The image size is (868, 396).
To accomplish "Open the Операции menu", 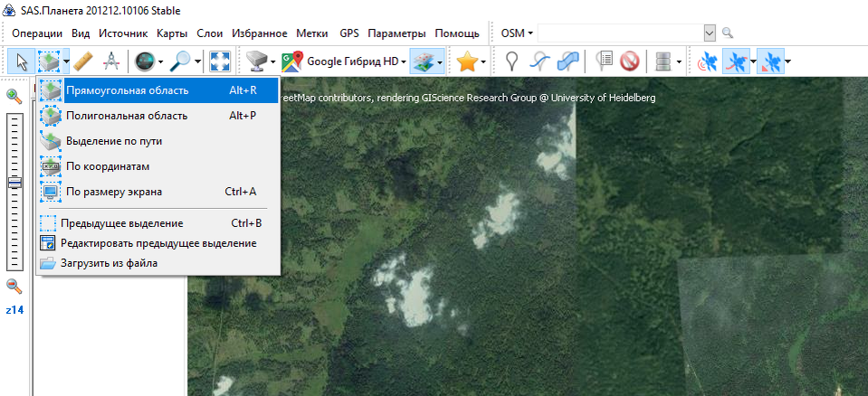I will click(x=37, y=33).
